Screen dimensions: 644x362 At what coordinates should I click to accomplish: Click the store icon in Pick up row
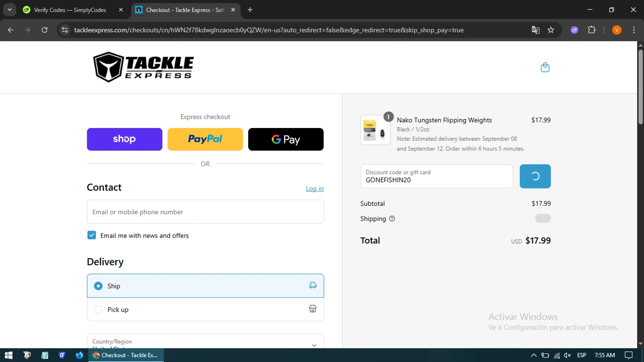(313, 309)
